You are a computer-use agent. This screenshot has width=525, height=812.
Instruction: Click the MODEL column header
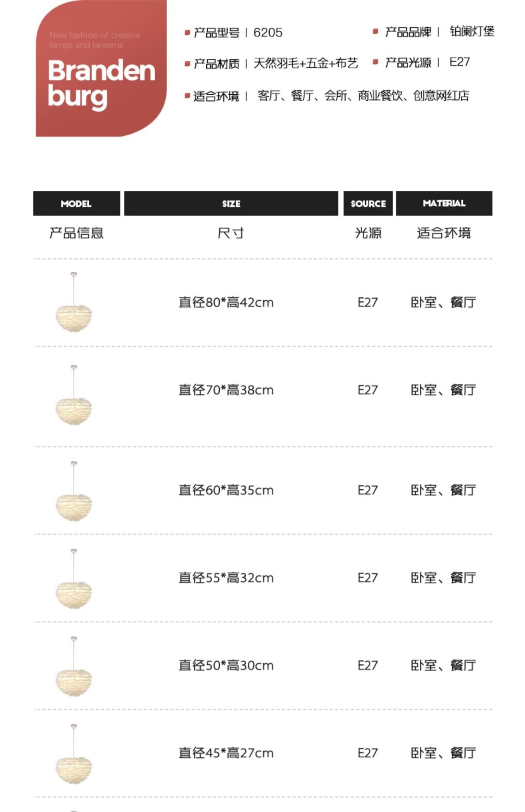pos(77,203)
